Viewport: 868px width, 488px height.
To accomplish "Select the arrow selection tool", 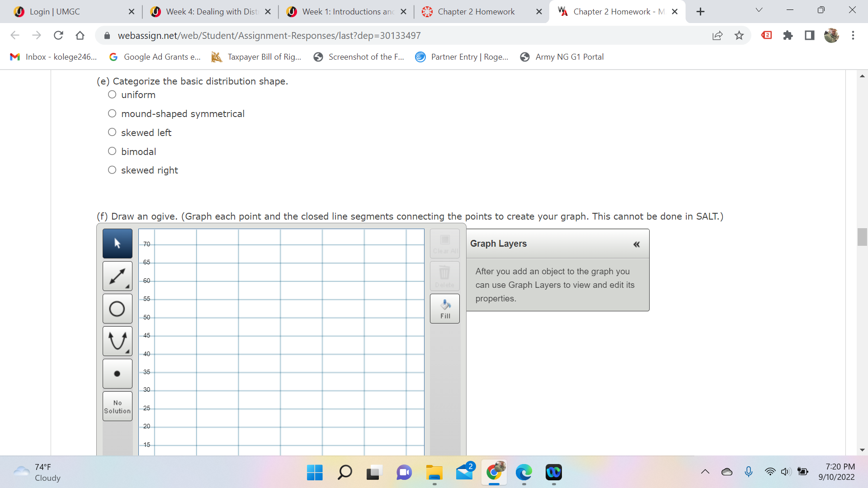I will 117,244.
